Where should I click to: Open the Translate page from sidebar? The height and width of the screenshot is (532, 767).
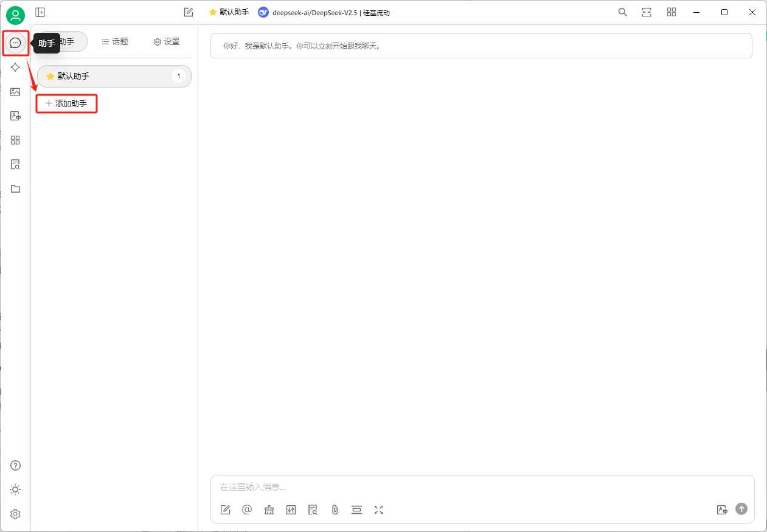[x=15, y=116]
